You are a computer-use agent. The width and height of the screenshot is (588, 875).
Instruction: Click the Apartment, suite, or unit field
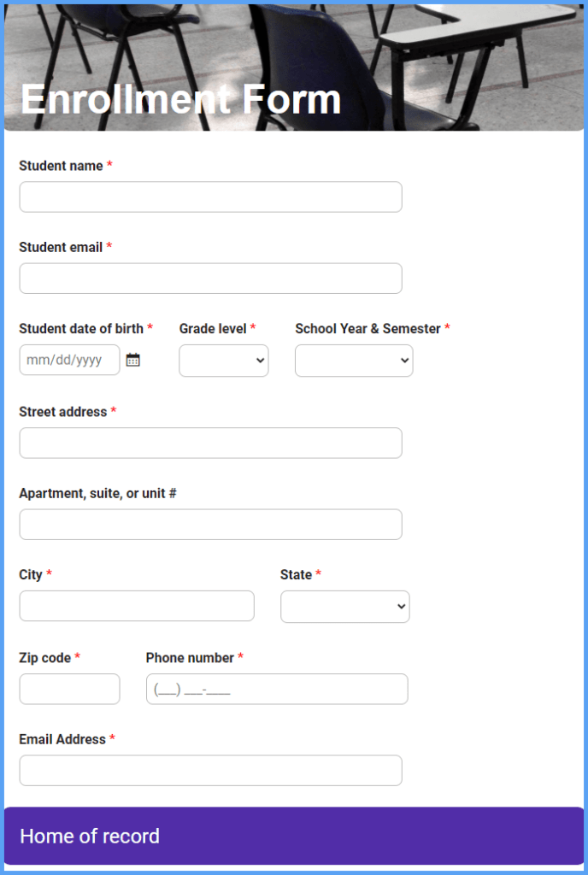(x=210, y=524)
